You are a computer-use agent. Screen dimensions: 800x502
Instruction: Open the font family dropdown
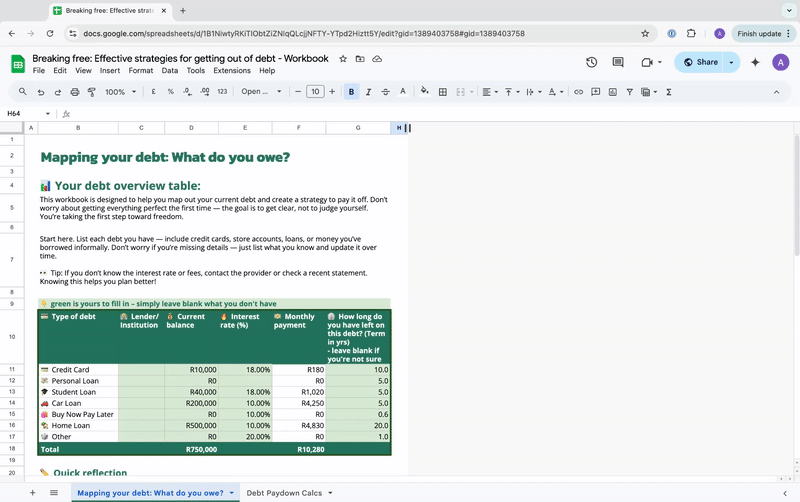pos(262,92)
